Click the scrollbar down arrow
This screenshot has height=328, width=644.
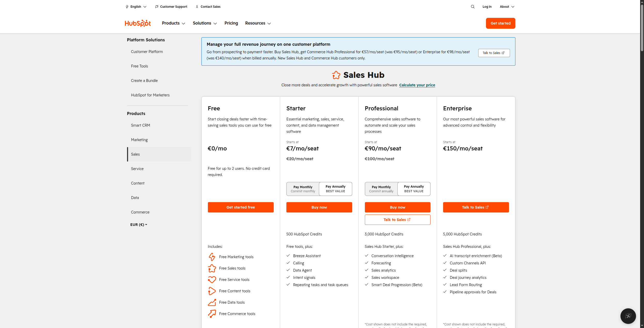(642, 326)
